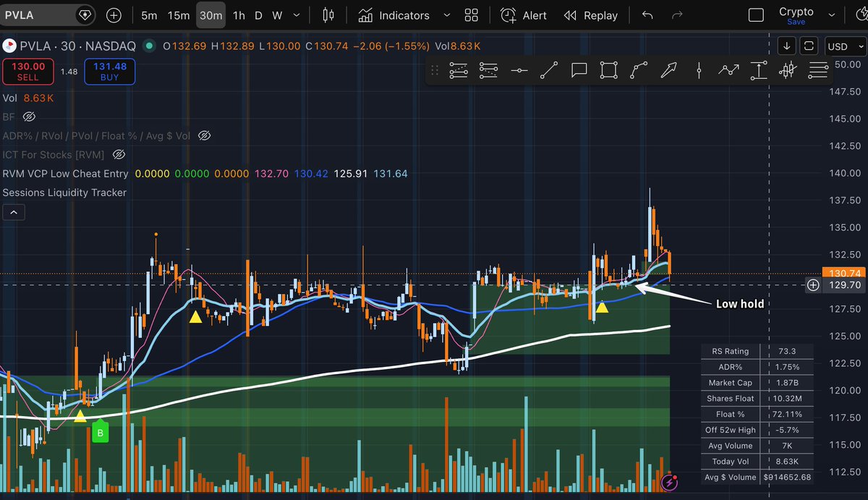Click the 130.00 SELL button
868x500 pixels.
tap(27, 72)
